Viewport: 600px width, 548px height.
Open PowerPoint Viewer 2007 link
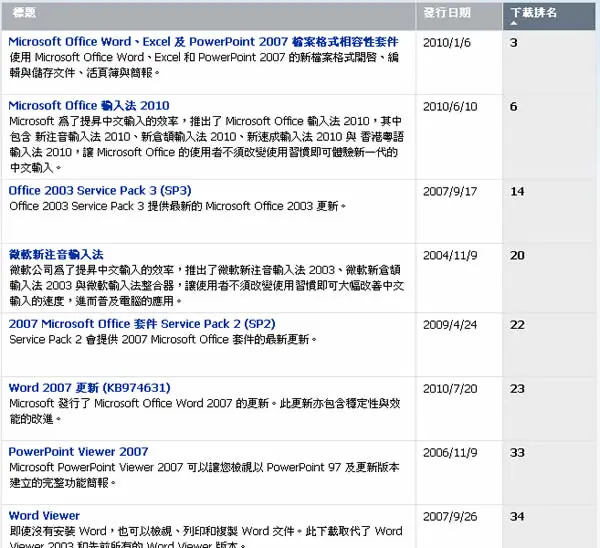(78, 452)
